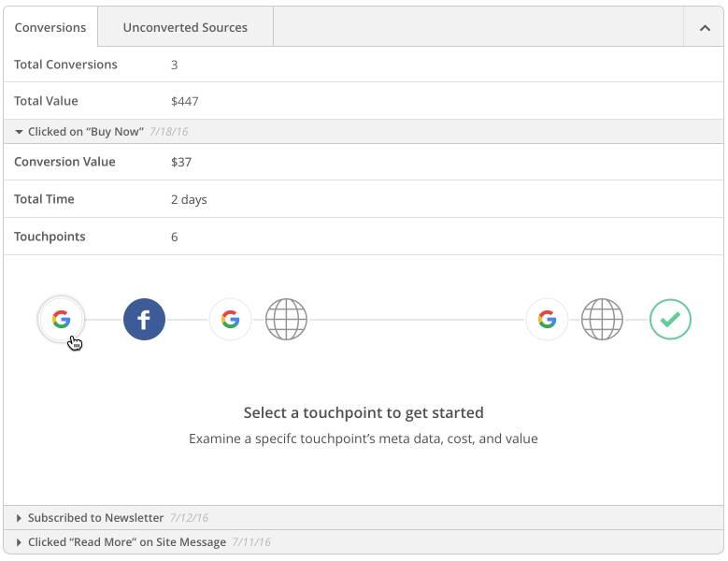
Task: Select the Facebook touchpoint icon
Action: [x=145, y=320]
